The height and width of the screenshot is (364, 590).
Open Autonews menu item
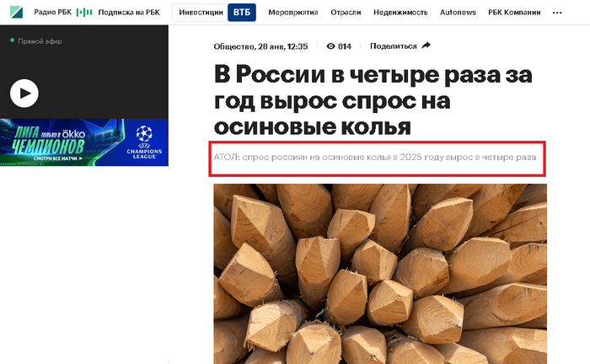(x=458, y=13)
